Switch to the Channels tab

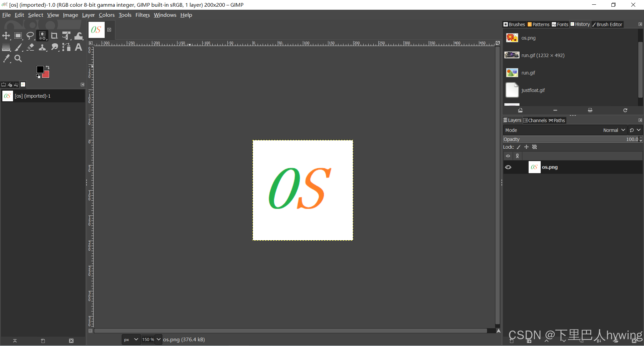pyautogui.click(x=535, y=120)
